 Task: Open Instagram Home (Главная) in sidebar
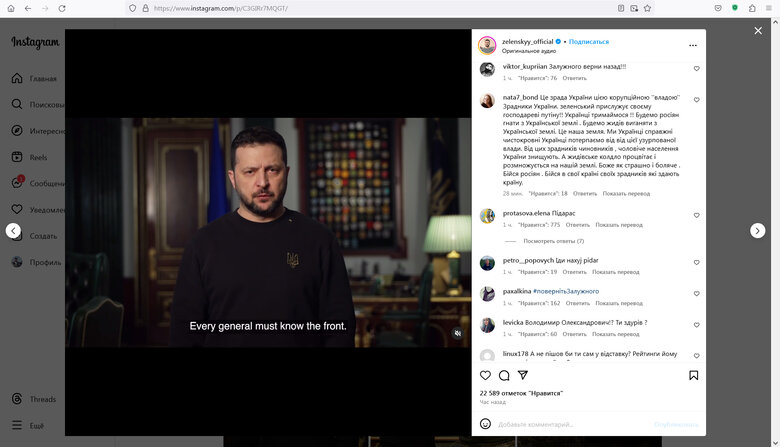[34, 79]
